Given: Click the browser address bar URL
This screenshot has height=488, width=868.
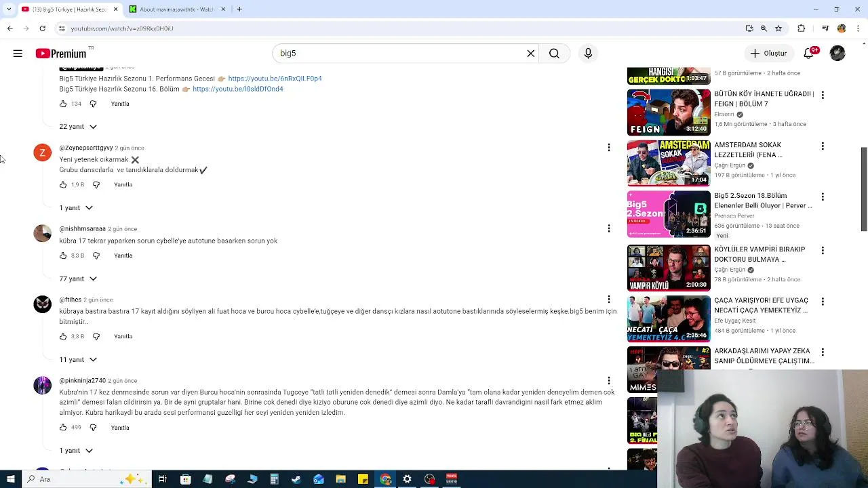Looking at the screenshot, I should [x=122, y=28].
